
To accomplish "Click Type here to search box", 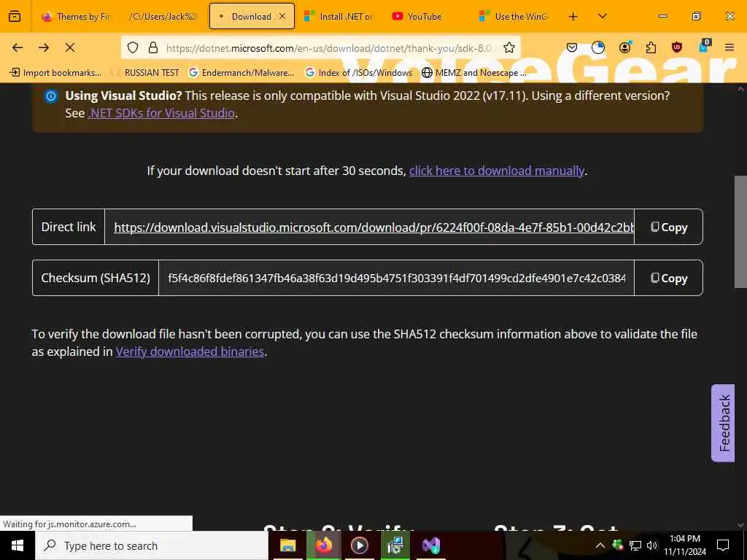I will point(152,545).
